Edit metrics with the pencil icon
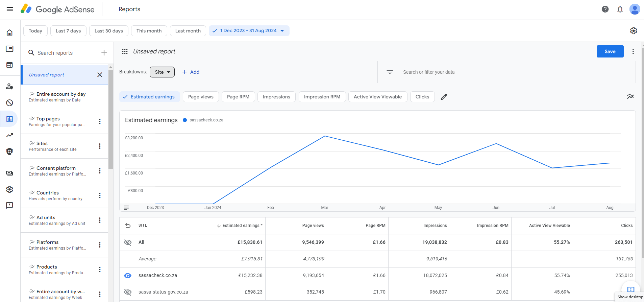The width and height of the screenshot is (644, 302). click(444, 97)
